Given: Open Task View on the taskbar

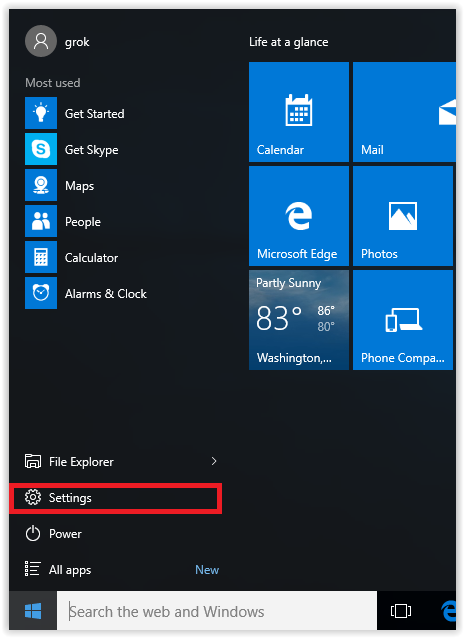Looking at the screenshot, I should coord(401,611).
